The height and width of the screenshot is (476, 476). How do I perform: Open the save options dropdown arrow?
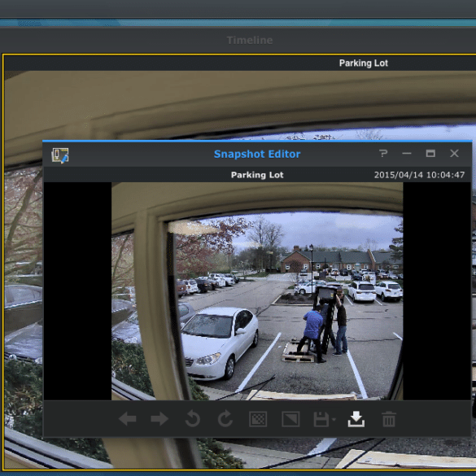pos(334,420)
